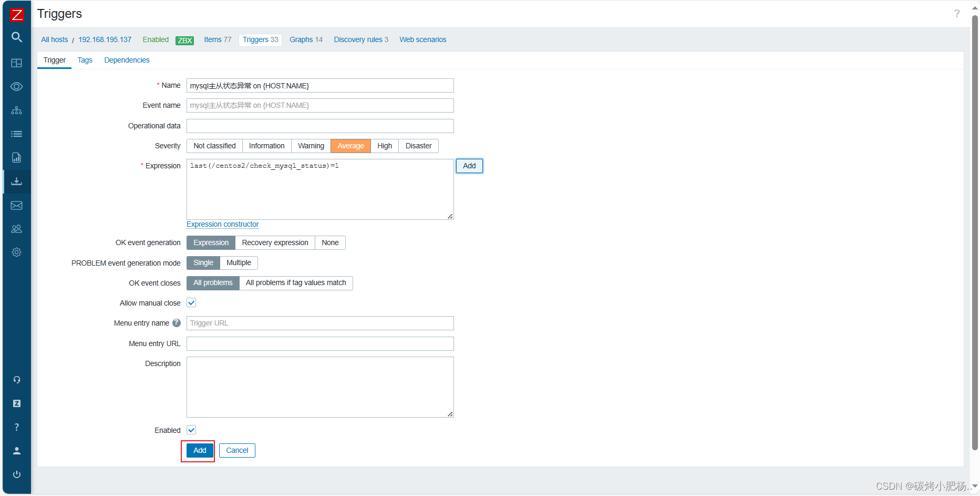Screen dimensions: 980x496
Task: Open the Reports chart icon
Action: tap(17, 158)
